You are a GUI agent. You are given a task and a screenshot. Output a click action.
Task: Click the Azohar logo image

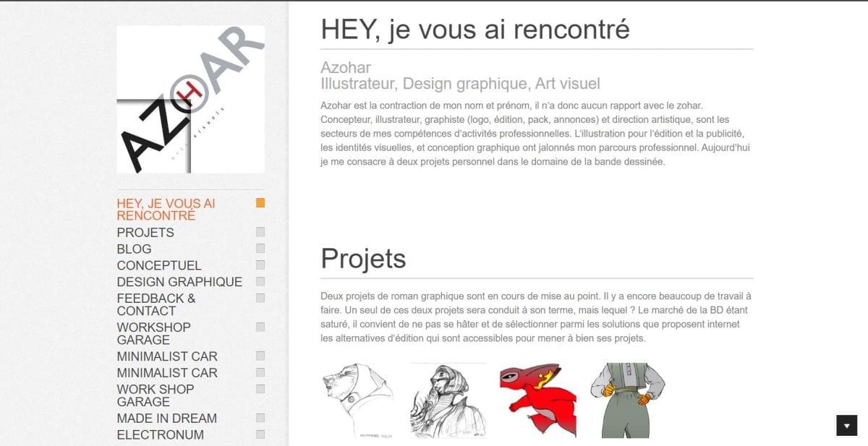click(190, 98)
